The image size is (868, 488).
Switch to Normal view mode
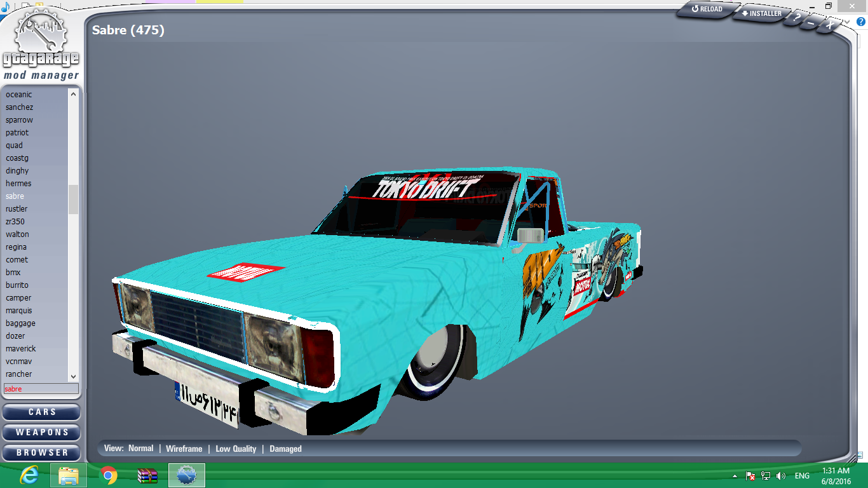pos(140,448)
